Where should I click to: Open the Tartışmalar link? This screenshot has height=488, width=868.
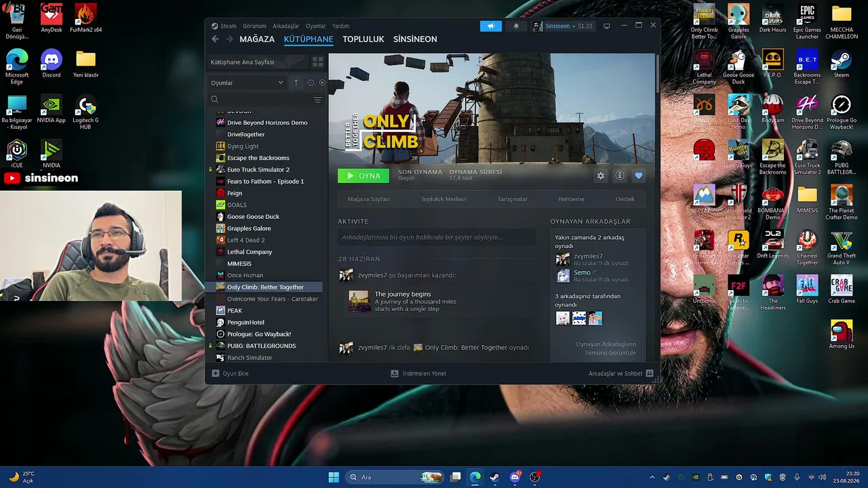click(513, 199)
